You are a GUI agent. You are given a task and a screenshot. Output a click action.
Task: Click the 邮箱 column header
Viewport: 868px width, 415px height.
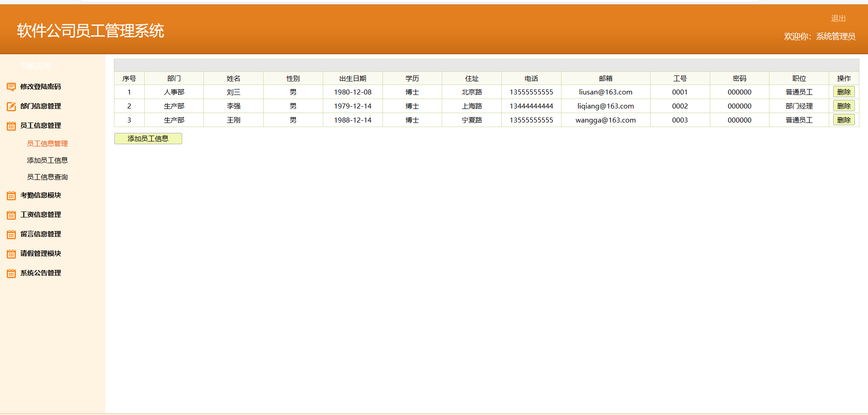(x=606, y=78)
